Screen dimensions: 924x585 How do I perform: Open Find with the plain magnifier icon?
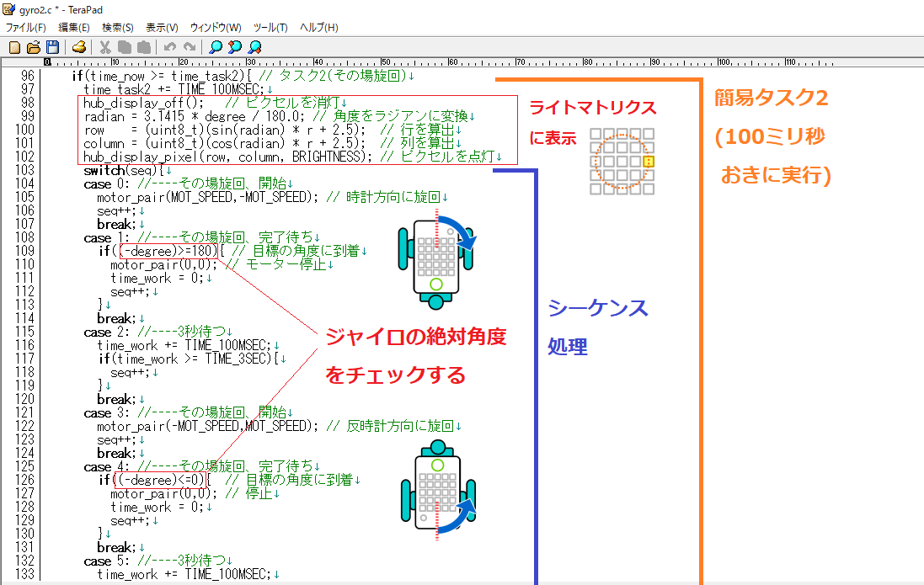[x=216, y=47]
